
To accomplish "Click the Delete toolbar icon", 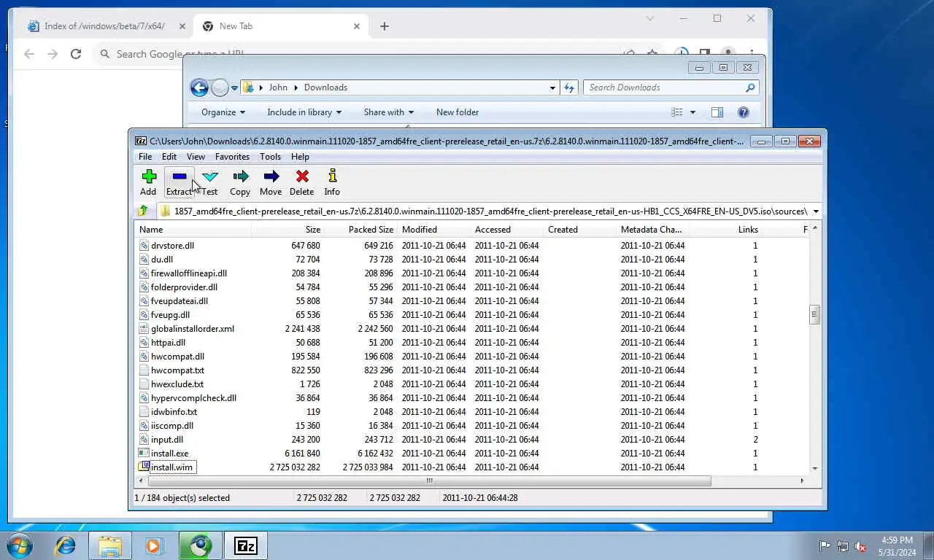I will (x=301, y=176).
